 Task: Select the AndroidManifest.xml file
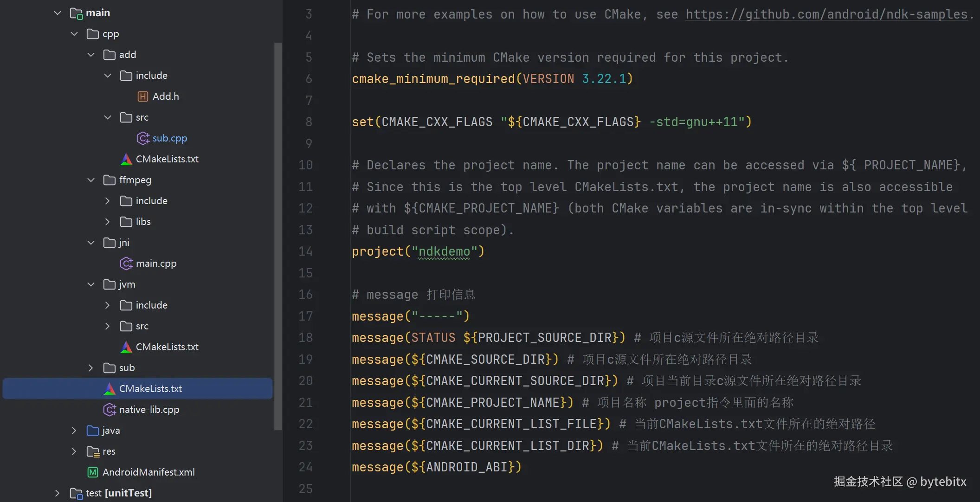click(x=148, y=472)
